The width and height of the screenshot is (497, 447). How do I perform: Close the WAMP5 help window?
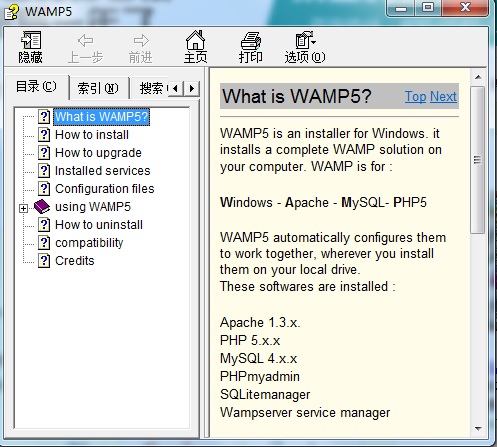point(465,8)
